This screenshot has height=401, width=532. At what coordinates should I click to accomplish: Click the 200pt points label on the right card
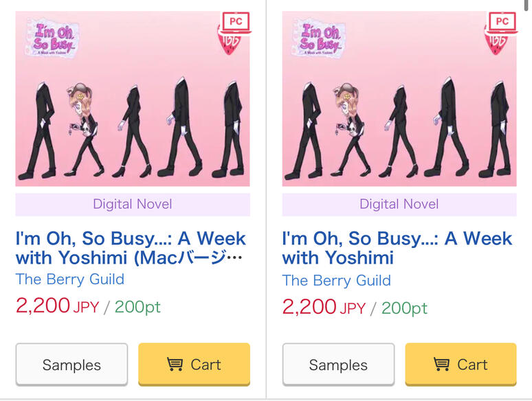click(x=404, y=308)
